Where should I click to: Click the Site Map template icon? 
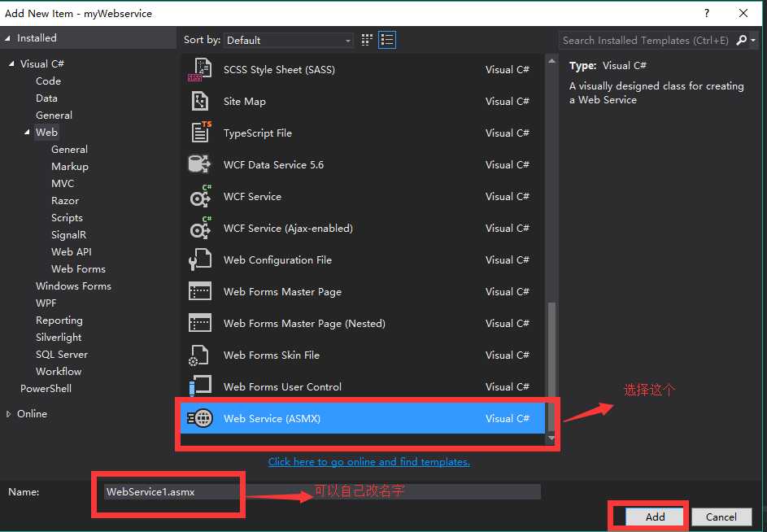pyautogui.click(x=199, y=102)
